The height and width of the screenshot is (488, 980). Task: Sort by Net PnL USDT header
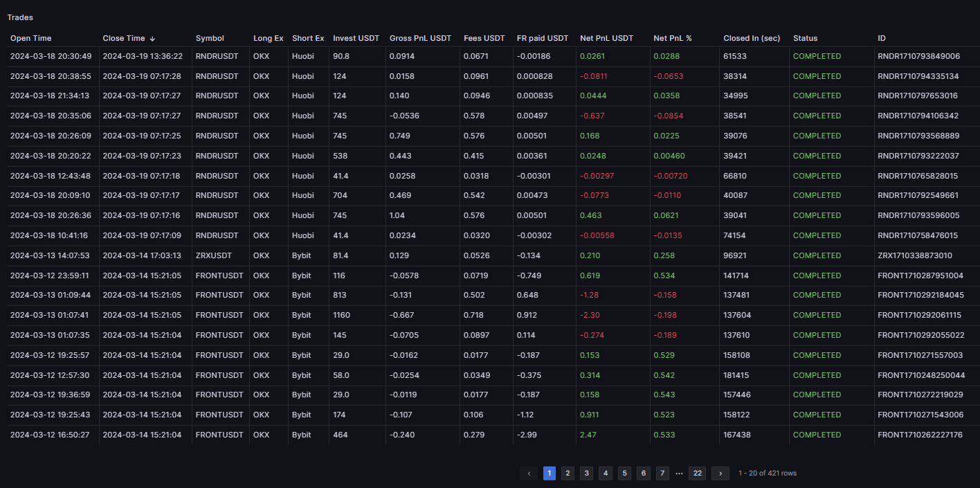pyautogui.click(x=606, y=38)
